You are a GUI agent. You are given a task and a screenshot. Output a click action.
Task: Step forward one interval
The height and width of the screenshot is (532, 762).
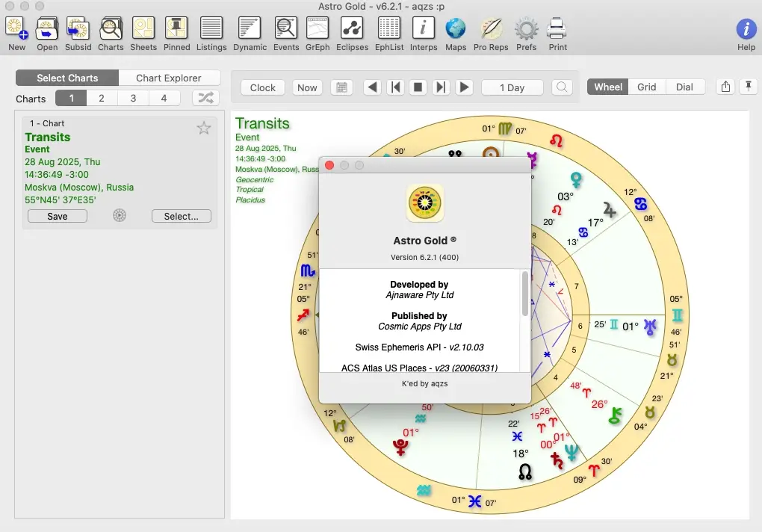441,87
